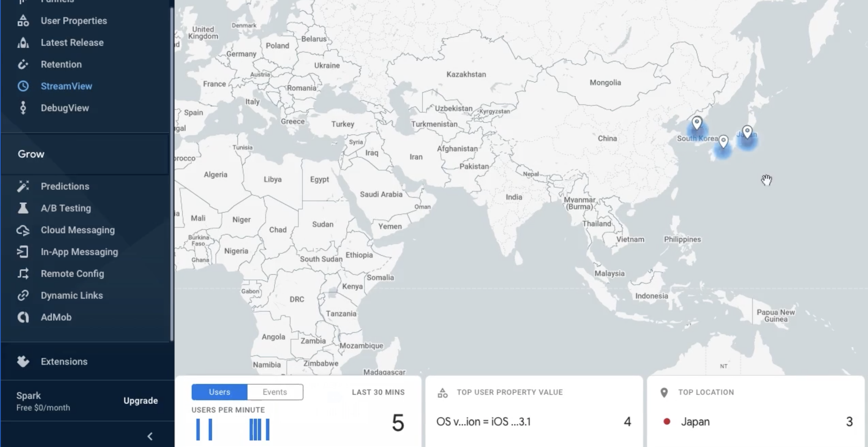This screenshot has height=447, width=868.
Task: Click the Top Location count 3
Action: click(849, 422)
